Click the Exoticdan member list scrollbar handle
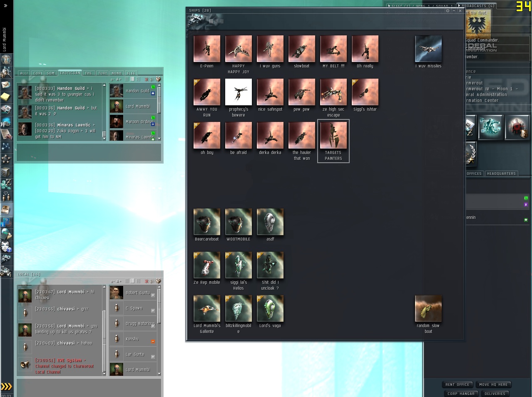Image resolution: width=532 pixels, height=397 pixels. click(159, 100)
